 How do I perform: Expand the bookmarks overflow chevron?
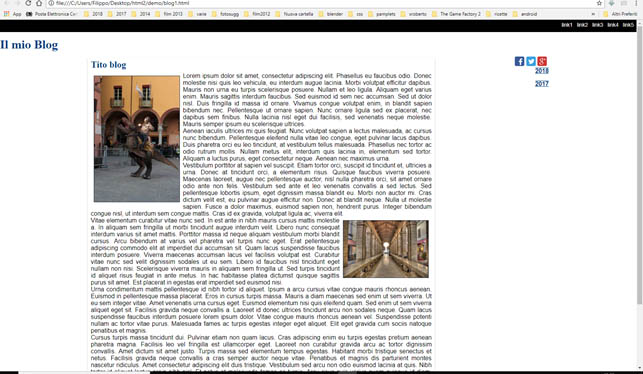coord(593,14)
